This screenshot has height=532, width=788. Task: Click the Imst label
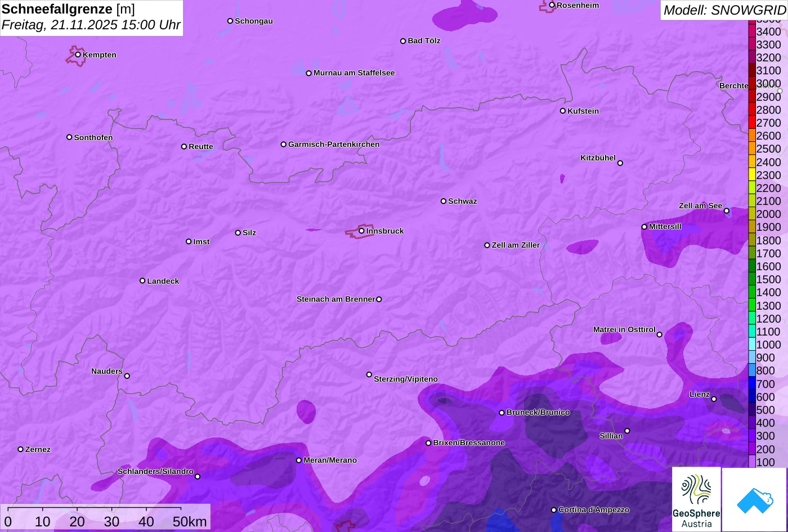pos(202,242)
